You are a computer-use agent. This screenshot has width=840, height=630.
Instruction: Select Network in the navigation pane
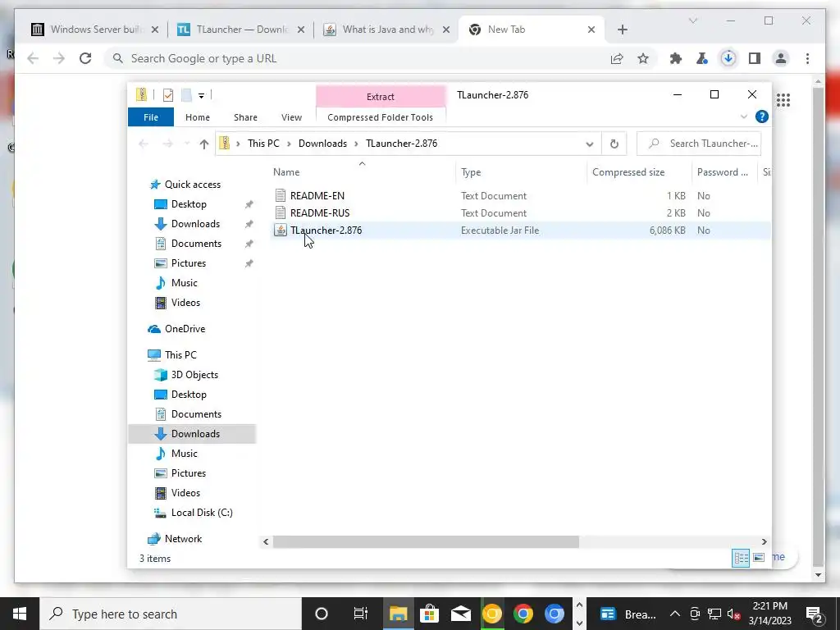183,539
